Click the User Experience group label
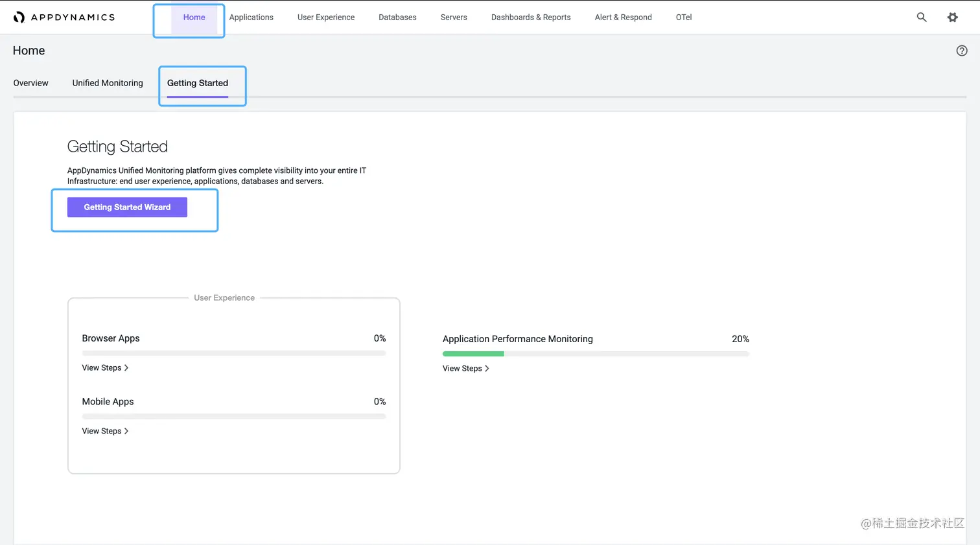Screen dimensions: 980x545 pos(224,298)
